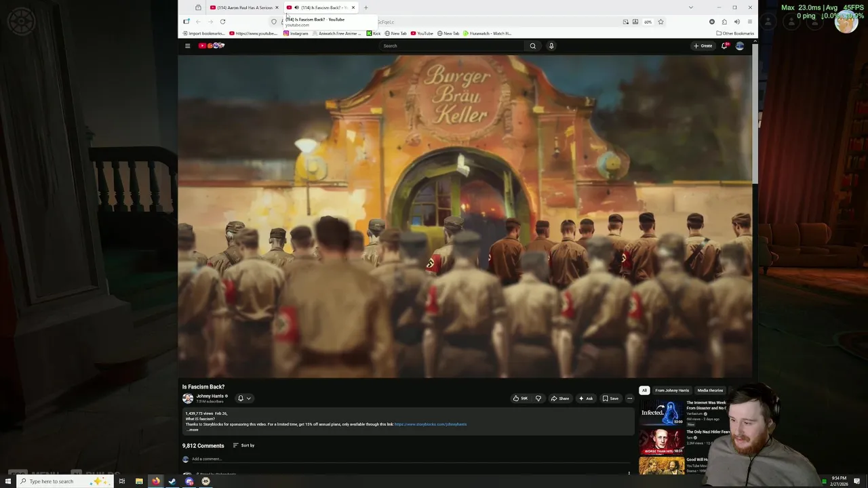The height and width of the screenshot is (488, 868).
Task: Select the 'Is Fascism Back?' browser tab
Action: [321, 7]
